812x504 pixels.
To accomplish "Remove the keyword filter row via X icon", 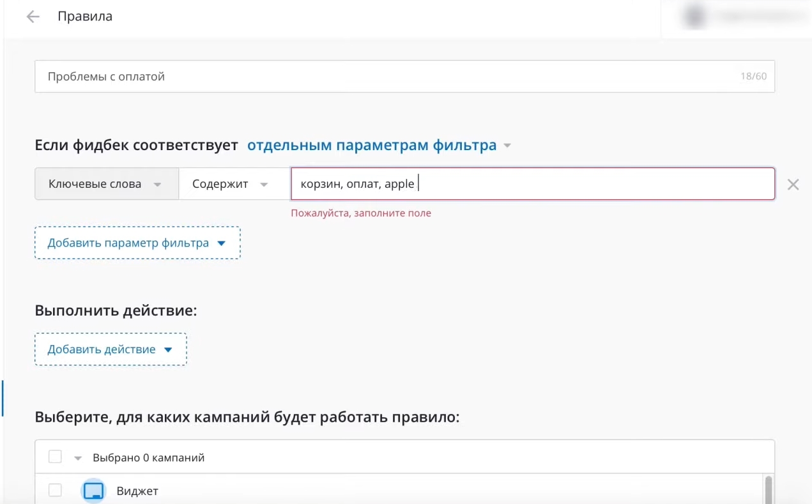I will 793,184.
